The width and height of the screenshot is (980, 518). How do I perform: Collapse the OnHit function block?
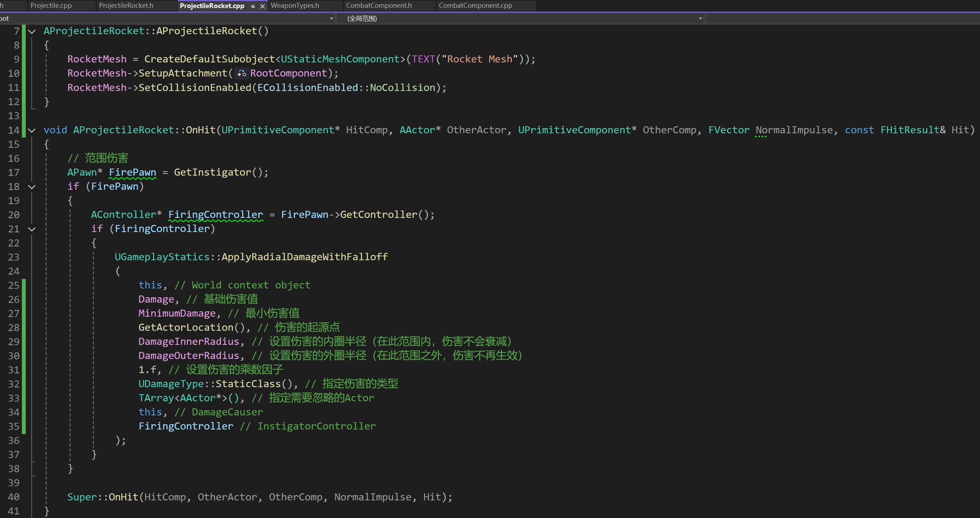(32, 130)
